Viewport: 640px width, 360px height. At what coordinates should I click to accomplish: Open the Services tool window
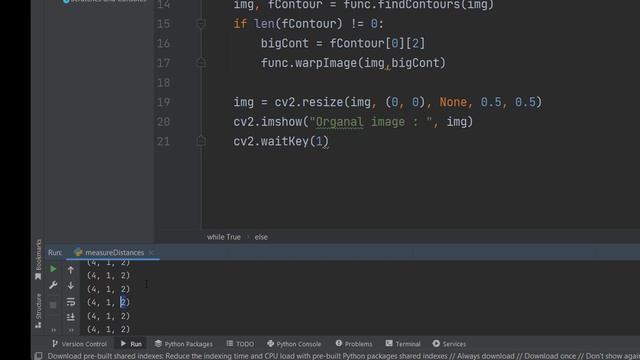click(449, 344)
